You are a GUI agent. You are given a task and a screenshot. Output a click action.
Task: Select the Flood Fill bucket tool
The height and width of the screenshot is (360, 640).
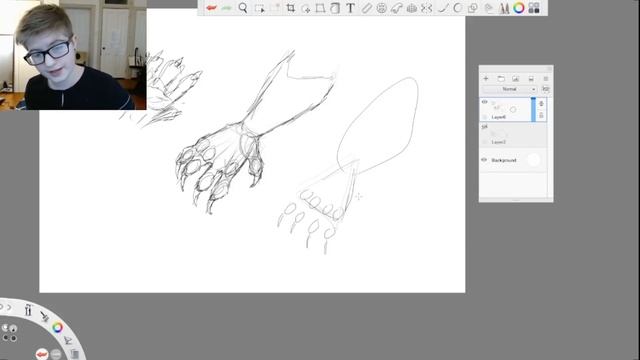click(335, 8)
